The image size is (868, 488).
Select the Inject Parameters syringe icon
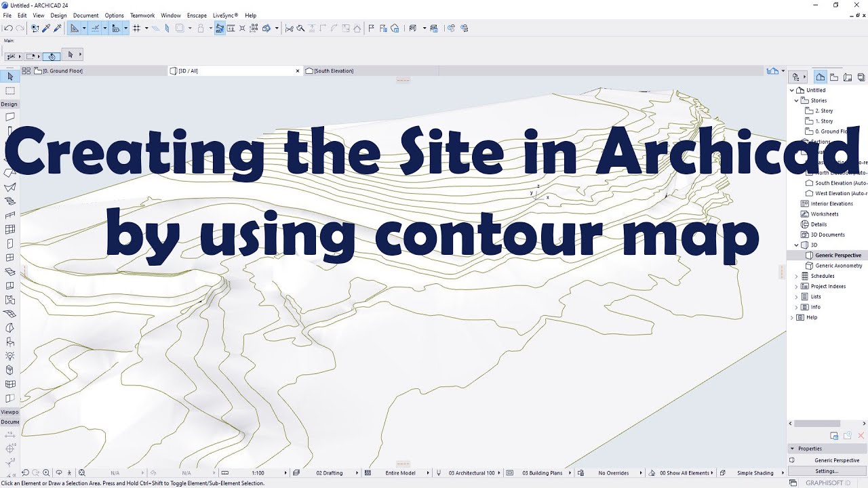tap(58, 28)
